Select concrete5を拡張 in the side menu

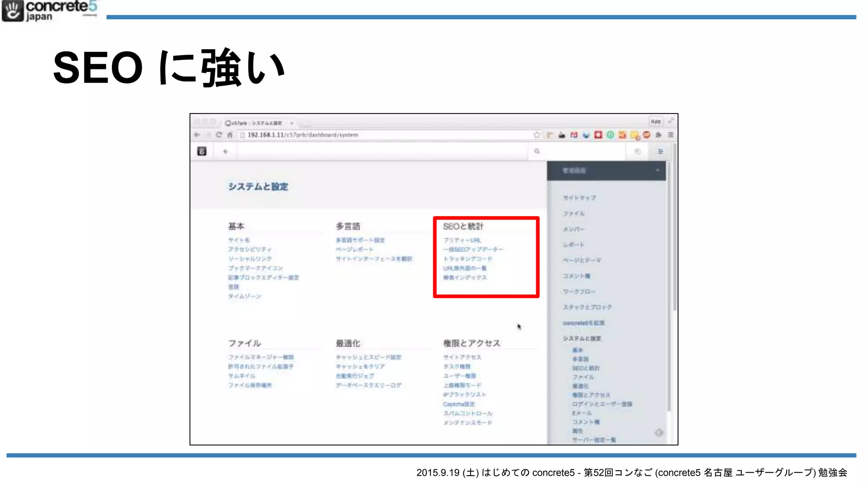pos(583,323)
